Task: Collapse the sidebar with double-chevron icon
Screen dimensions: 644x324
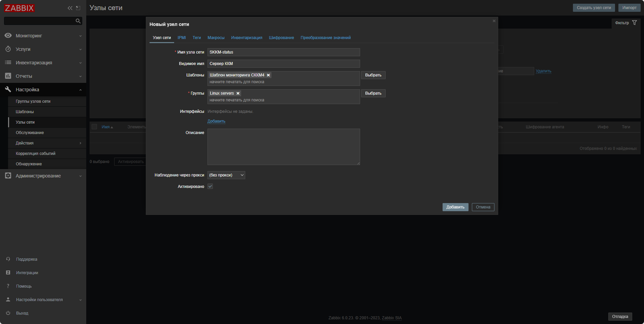Action: 70,8
